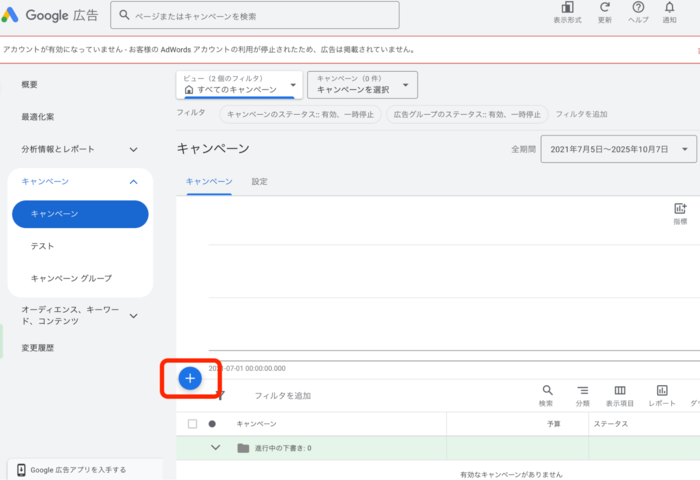
Task: Toggle the select-all checkbox in table header
Action: (193, 424)
